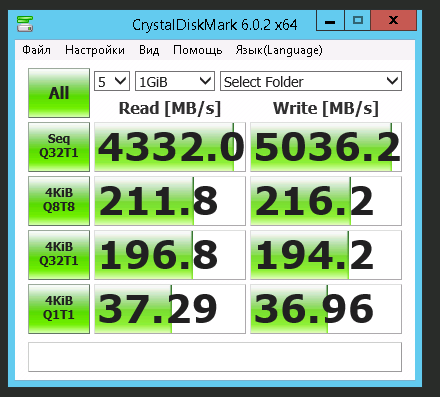The height and width of the screenshot is (397, 440).
Task: Run all benchmarks with the All button
Action: point(59,93)
